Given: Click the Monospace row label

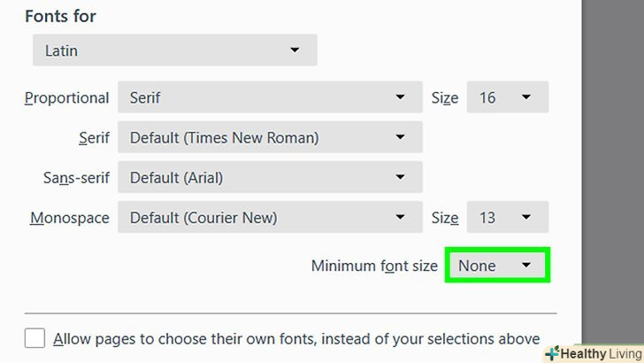Looking at the screenshot, I should coord(70,218).
